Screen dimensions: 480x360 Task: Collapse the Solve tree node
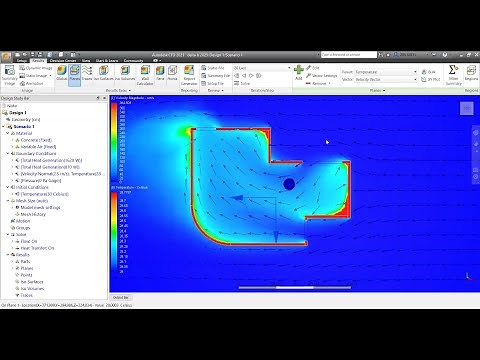tap(8, 234)
